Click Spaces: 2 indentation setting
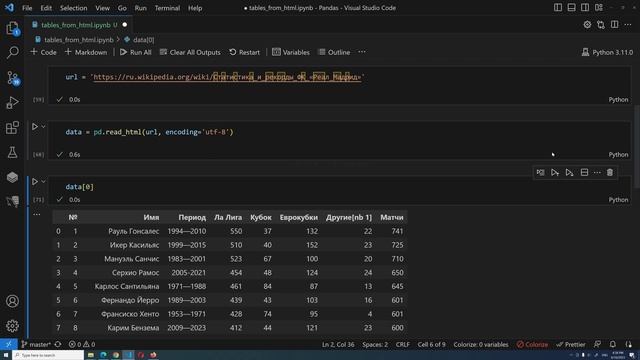 375,344
